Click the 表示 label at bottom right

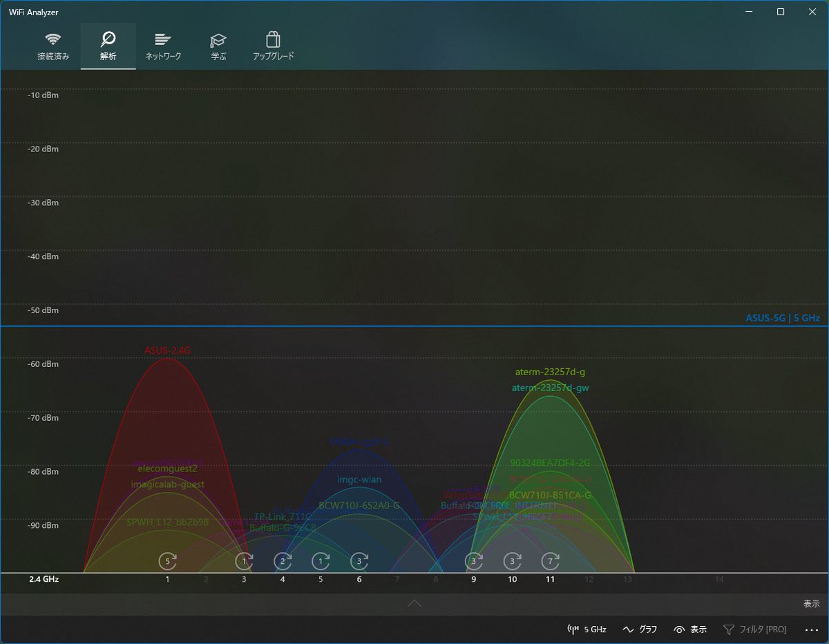pos(811,604)
